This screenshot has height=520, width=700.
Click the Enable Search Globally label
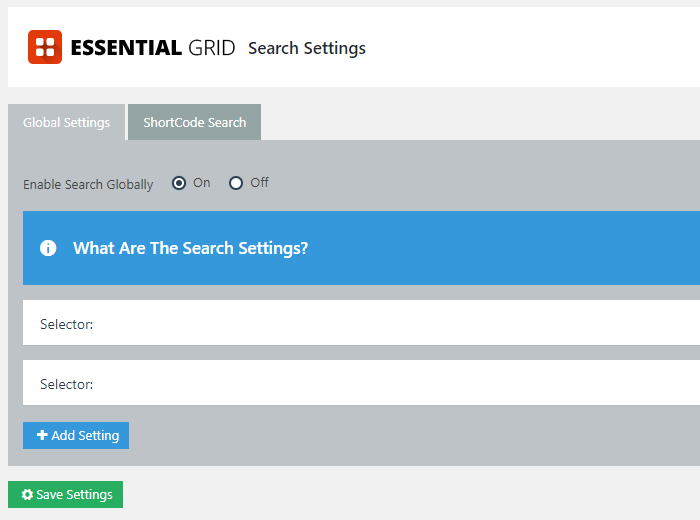(x=88, y=185)
